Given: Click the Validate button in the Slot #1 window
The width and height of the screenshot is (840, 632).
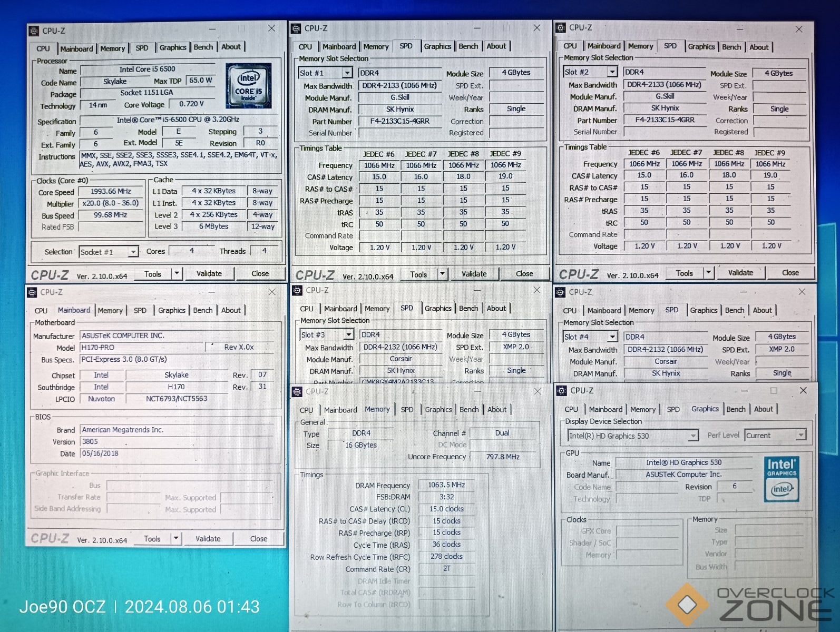Looking at the screenshot, I should [x=474, y=274].
